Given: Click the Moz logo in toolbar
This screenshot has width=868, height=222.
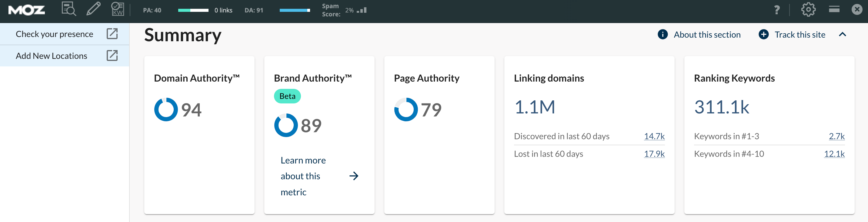Looking at the screenshot, I should [26, 10].
